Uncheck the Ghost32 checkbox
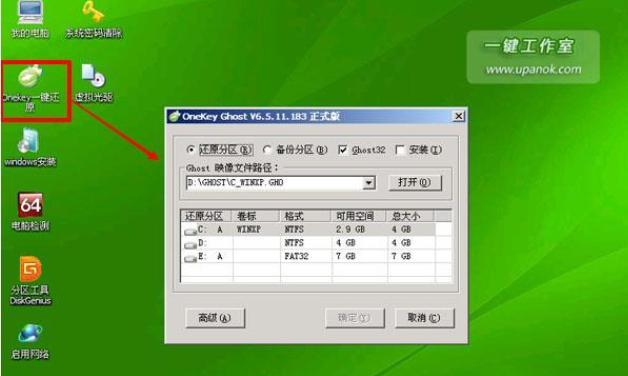628x376 pixels. pos(342,150)
